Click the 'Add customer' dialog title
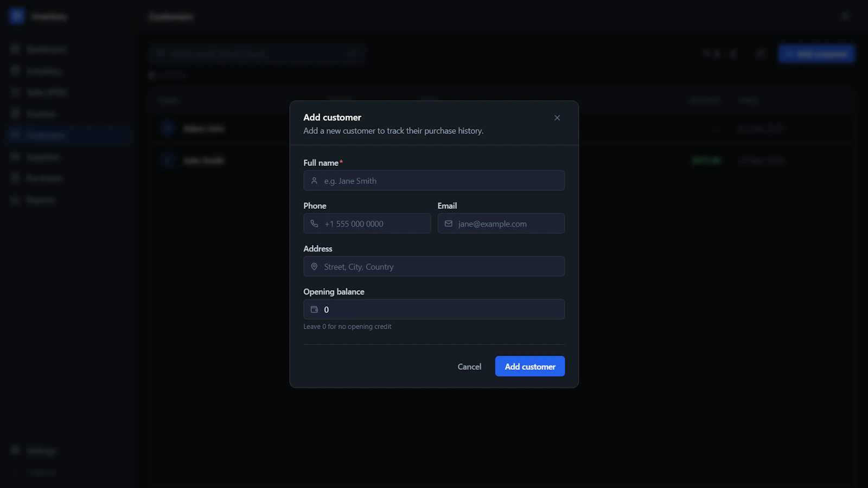This screenshot has width=868, height=488. coord(332,117)
